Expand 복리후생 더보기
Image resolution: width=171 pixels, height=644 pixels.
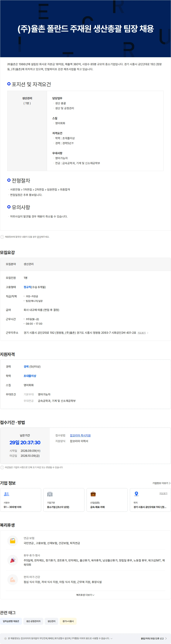click(x=85, y=595)
